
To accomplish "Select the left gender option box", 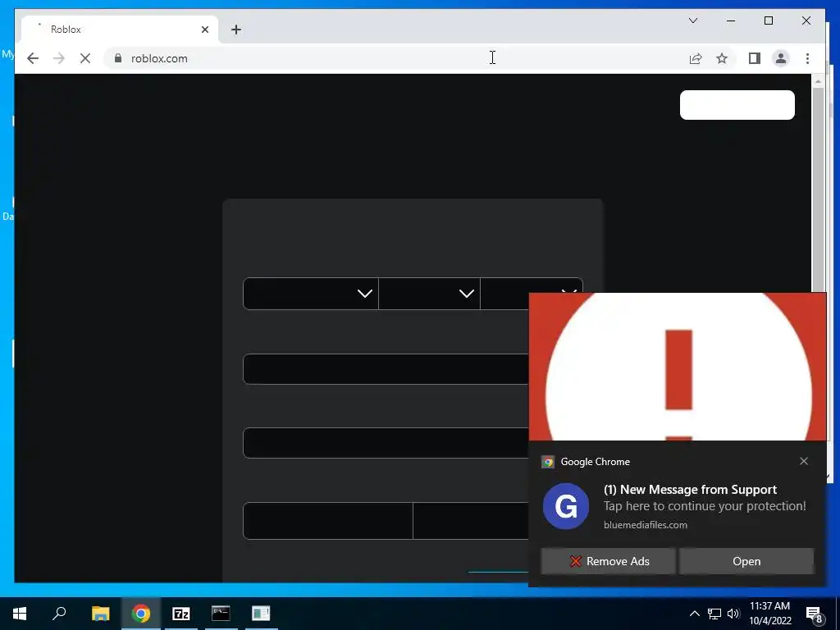I will tap(328, 521).
